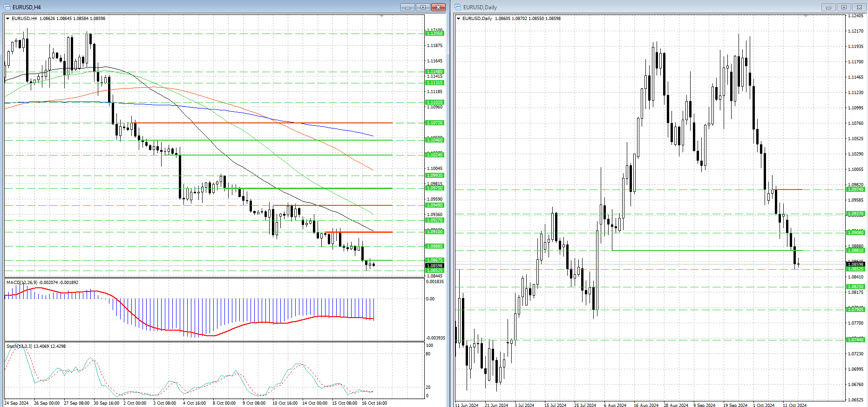Click the gray chart shift marker on Daily chart
This screenshot has width=868, height=407.
(x=806, y=16)
